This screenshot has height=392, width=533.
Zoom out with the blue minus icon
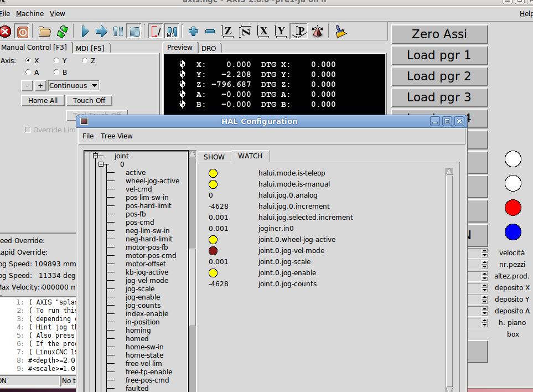(x=210, y=32)
